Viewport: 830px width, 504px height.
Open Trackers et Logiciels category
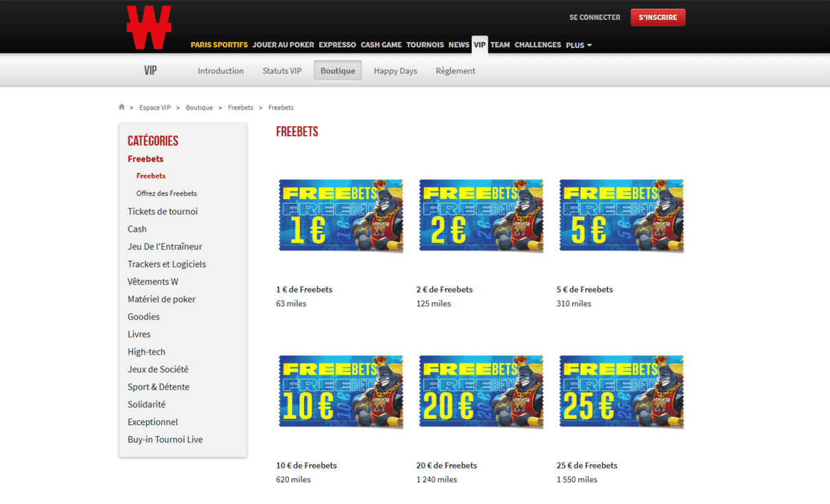[x=167, y=264]
